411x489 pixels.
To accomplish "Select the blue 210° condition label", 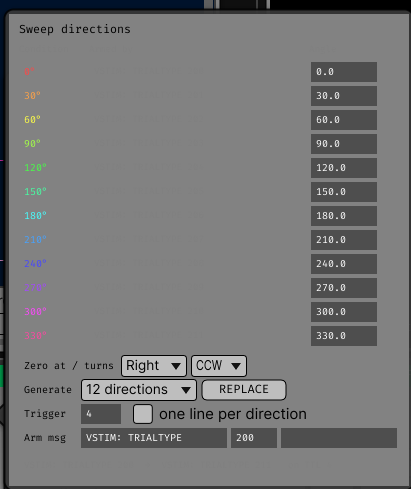I will [x=35, y=240].
